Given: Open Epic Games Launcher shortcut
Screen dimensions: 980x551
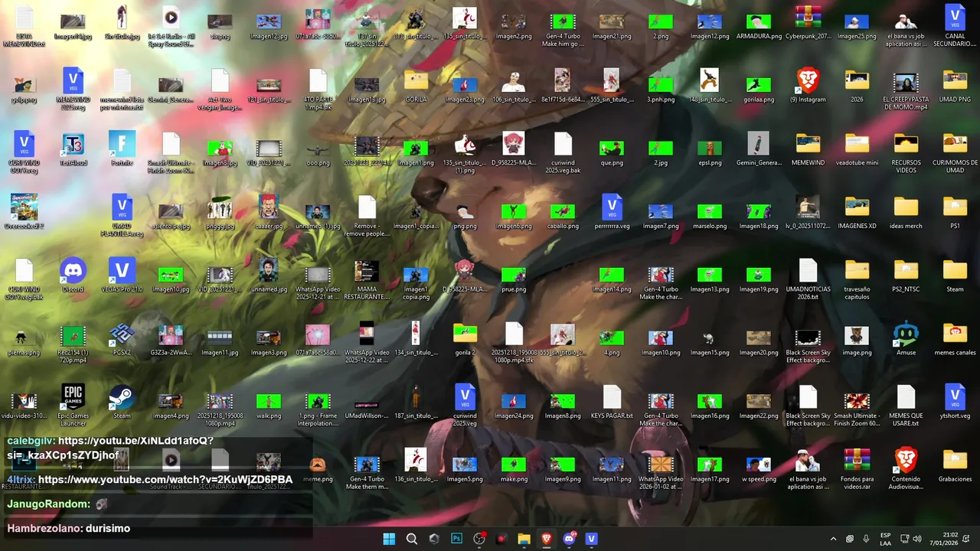Looking at the screenshot, I should [73, 406].
